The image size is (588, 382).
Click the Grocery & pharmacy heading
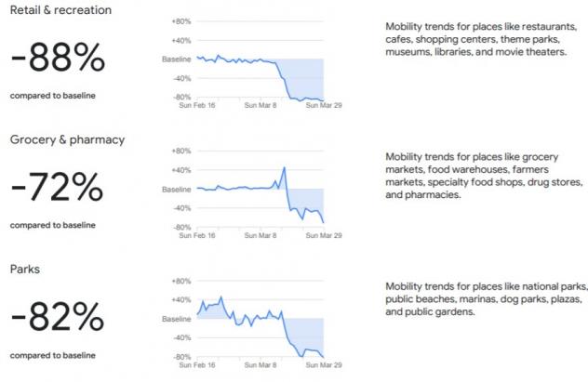coord(67,139)
